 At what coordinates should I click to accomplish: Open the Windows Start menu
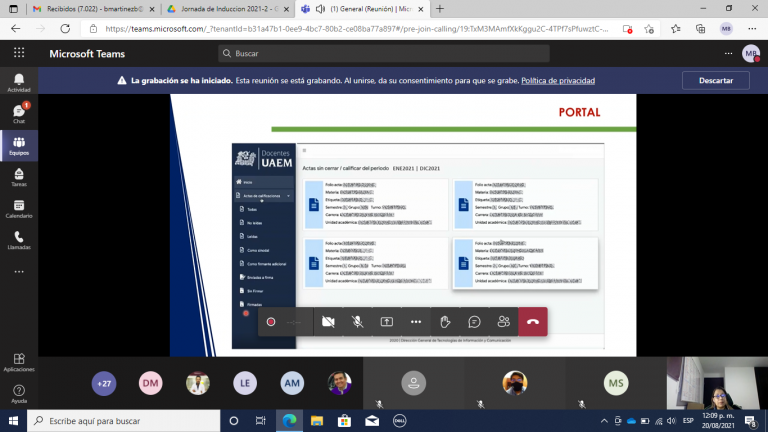pyautogui.click(x=13, y=421)
